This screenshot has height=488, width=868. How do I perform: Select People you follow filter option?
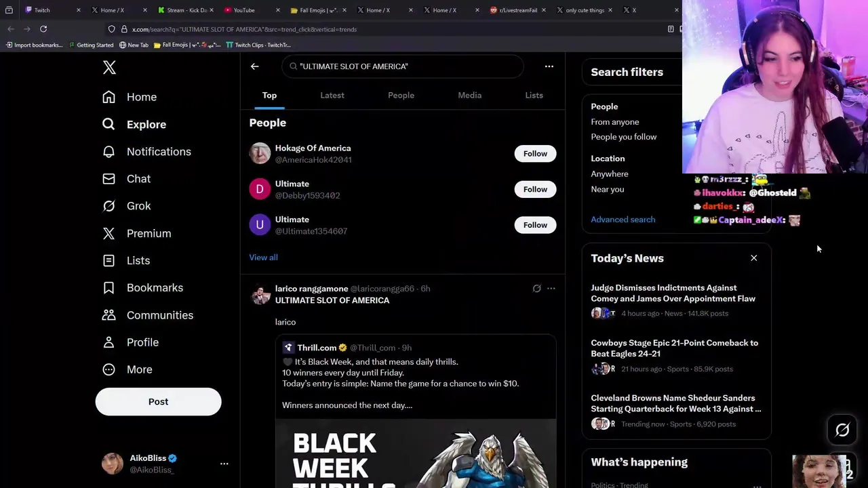tap(624, 137)
